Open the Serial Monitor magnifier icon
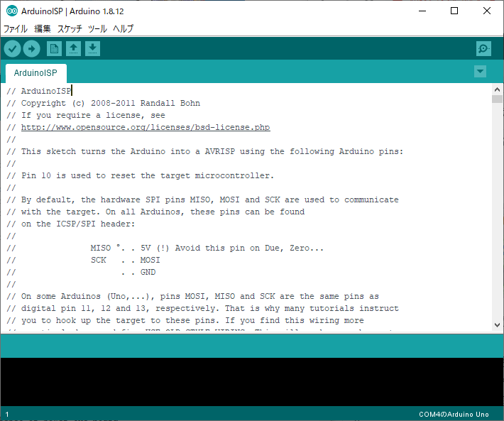Viewport: 504px width, 421px height. click(x=483, y=49)
